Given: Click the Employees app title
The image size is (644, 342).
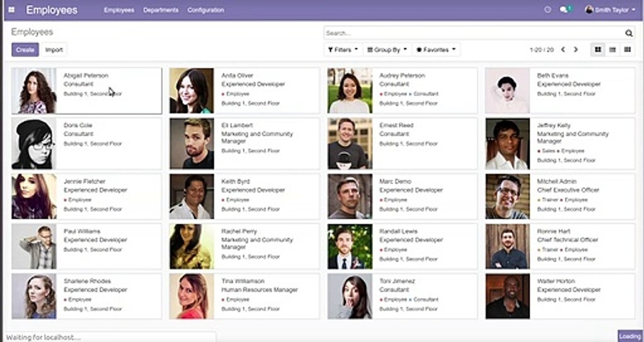Looking at the screenshot, I should click(x=51, y=10).
